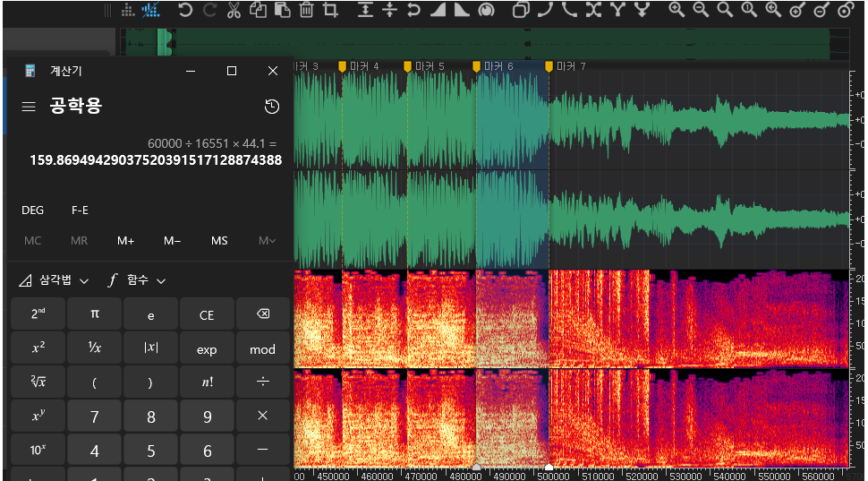This screenshot has width=868, height=481.
Task: Store value with the MS button
Action: tap(219, 241)
